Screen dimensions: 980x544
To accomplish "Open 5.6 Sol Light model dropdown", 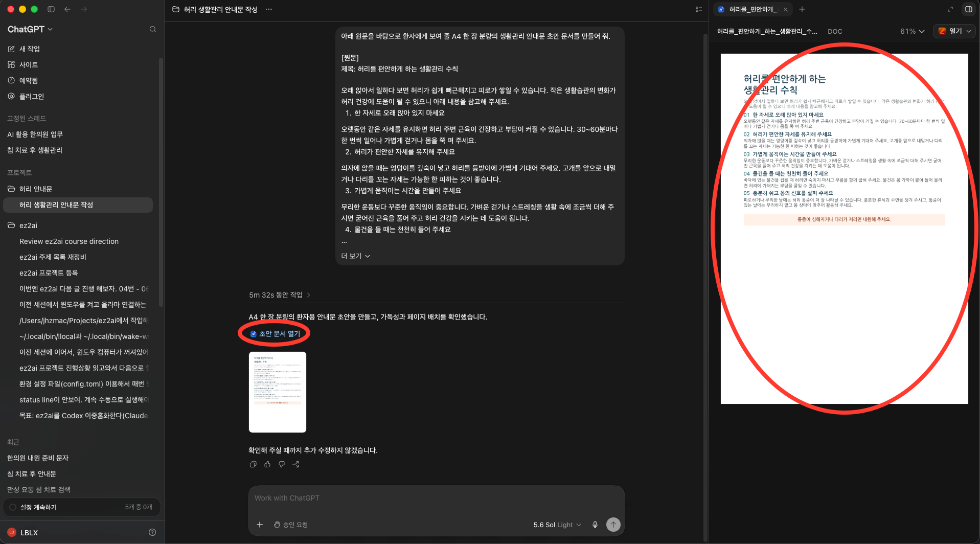I will [557, 525].
